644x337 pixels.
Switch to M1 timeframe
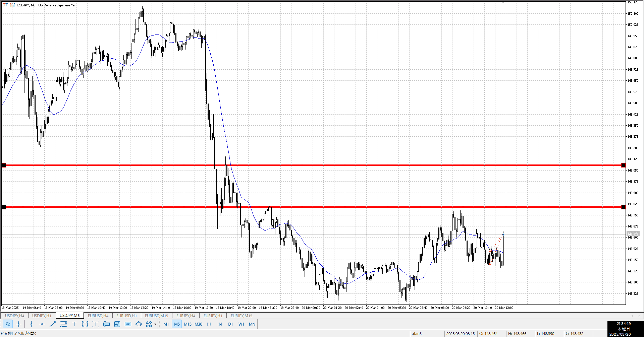[166, 324]
